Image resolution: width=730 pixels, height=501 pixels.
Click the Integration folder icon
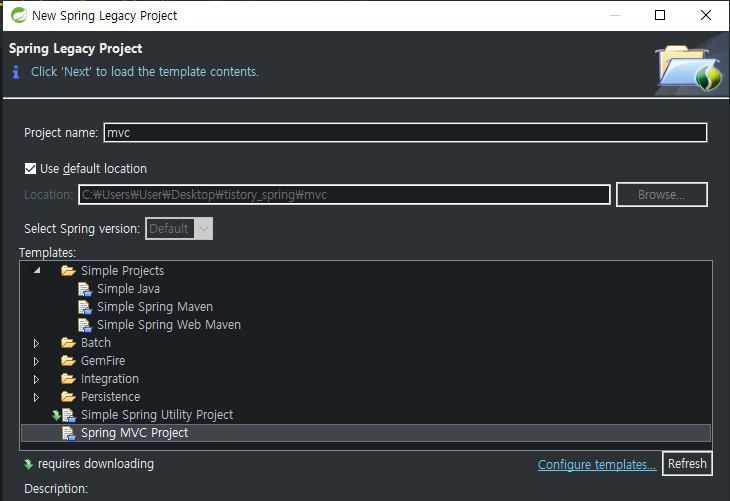[x=68, y=379]
